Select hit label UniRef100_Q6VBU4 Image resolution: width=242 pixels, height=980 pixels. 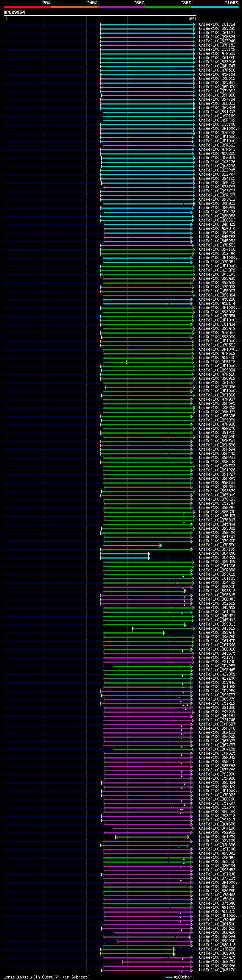pyautogui.click(x=217, y=108)
